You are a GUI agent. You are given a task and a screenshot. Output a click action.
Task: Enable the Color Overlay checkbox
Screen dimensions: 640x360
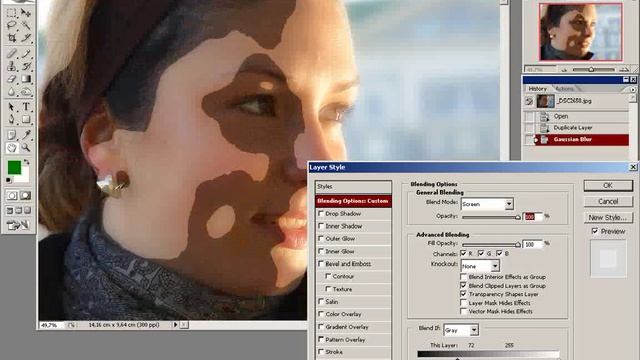pyautogui.click(x=321, y=314)
